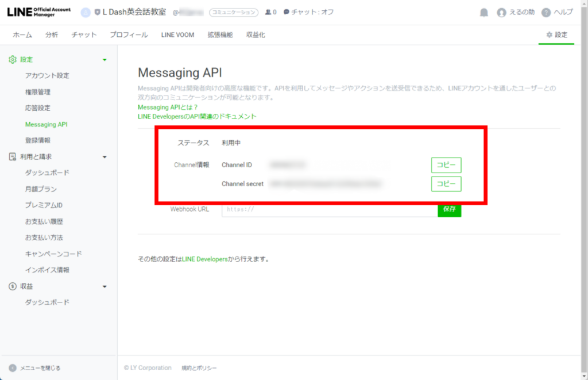588x380 pixels.
Task: Open ダッシュボード under 収益
Action: tap(47, 302)
